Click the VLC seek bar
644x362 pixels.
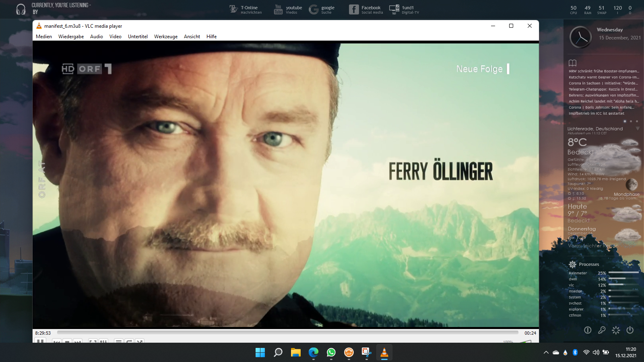coord(288,333)
